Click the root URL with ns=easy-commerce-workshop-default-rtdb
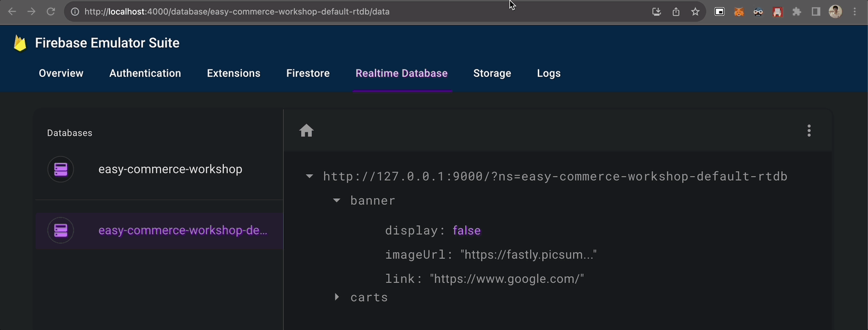 pos(555,176)
